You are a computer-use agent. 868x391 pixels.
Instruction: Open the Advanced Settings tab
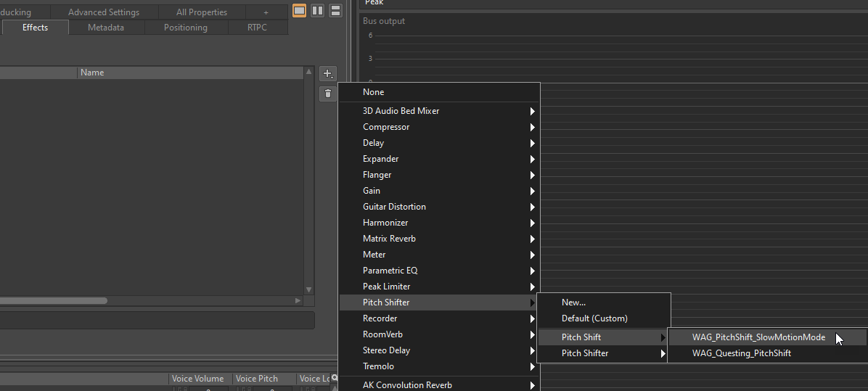pos(104,12)
